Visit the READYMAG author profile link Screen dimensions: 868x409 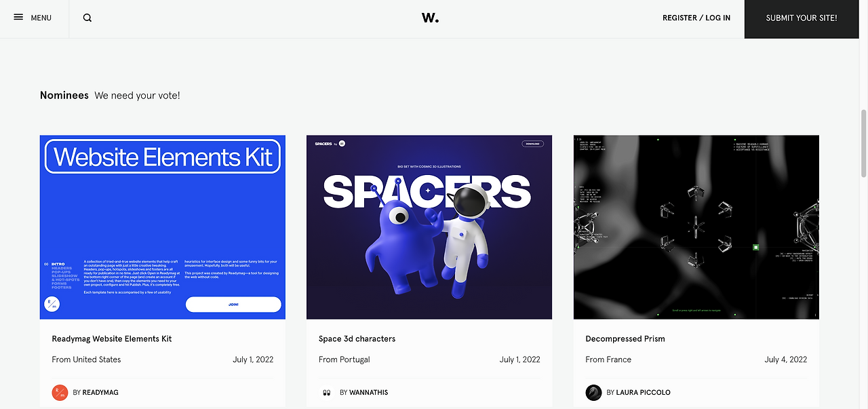(x=100, y=393)
